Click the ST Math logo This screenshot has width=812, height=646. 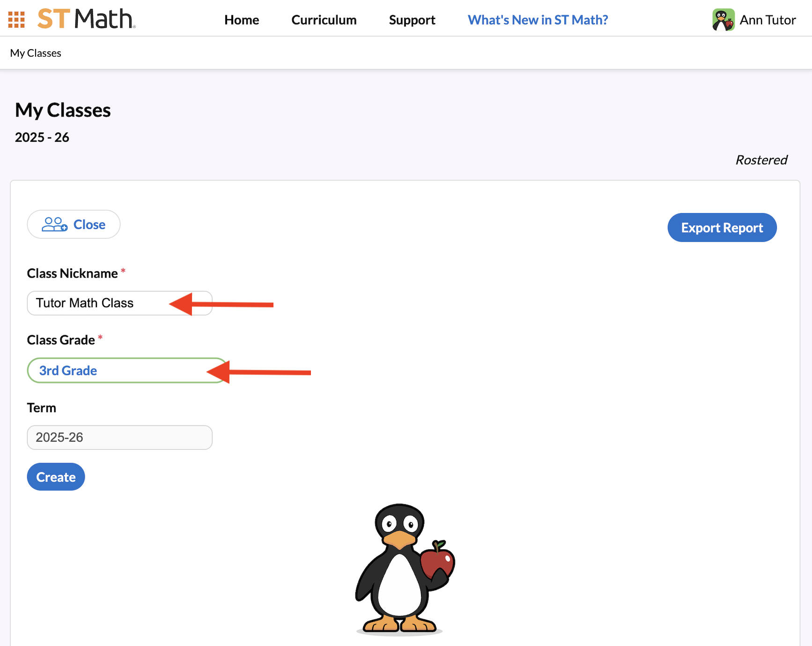click(x=84, y=19)
